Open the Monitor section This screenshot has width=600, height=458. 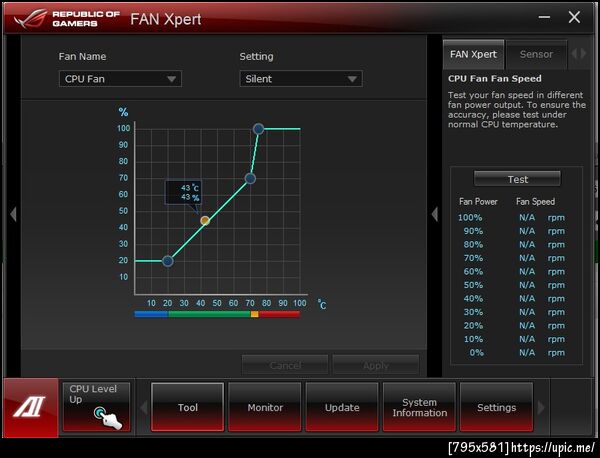(265, 407)
